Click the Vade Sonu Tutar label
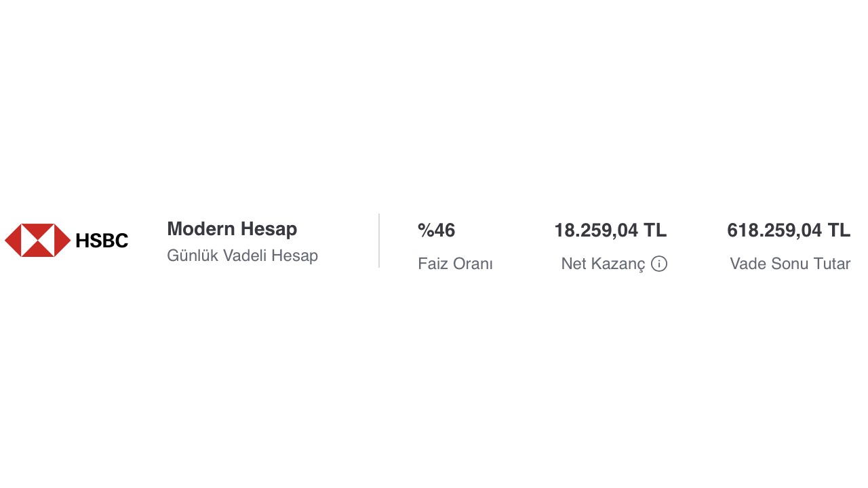Screen dimensions: 868x488 790,264
